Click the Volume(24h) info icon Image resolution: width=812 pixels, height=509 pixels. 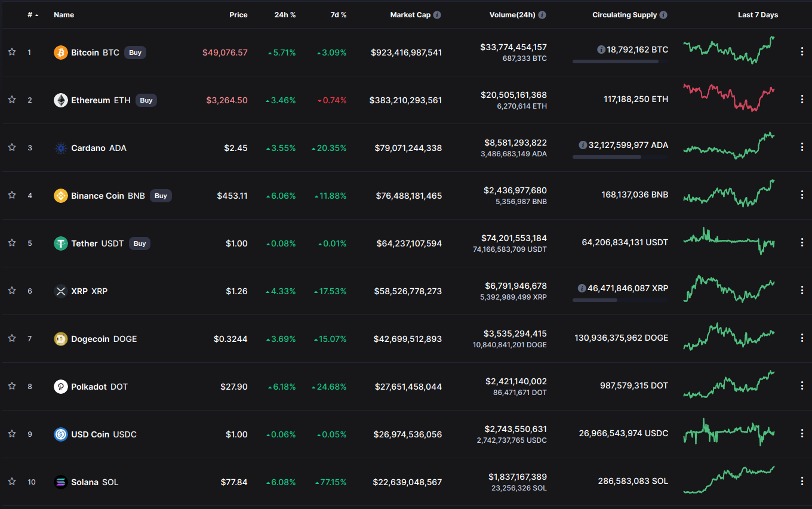click(x=542, y=15)
